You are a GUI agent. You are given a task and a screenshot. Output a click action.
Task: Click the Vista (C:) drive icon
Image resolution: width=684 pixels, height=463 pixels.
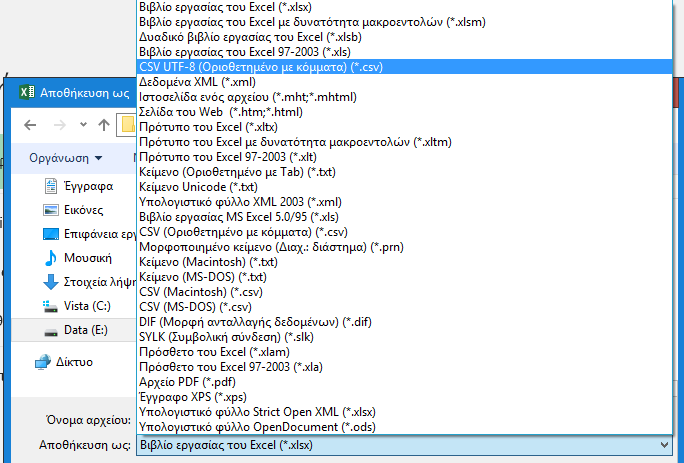click(50, 305)
